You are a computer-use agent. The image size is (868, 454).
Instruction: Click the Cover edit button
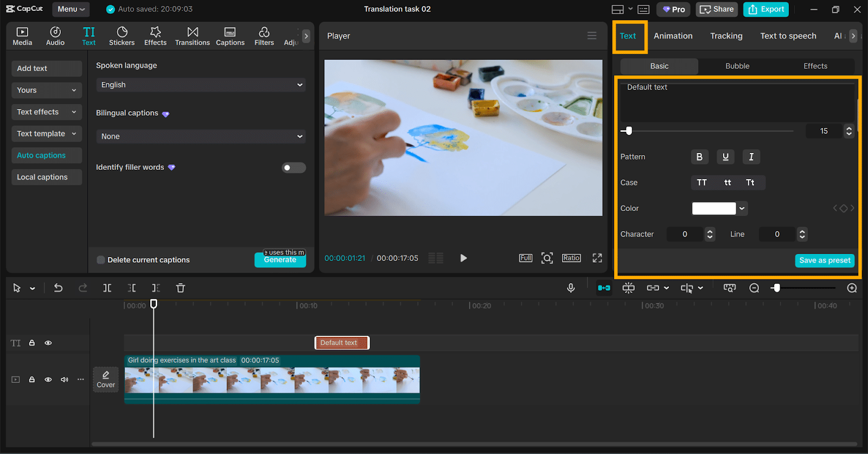click(x=106, y=380)
